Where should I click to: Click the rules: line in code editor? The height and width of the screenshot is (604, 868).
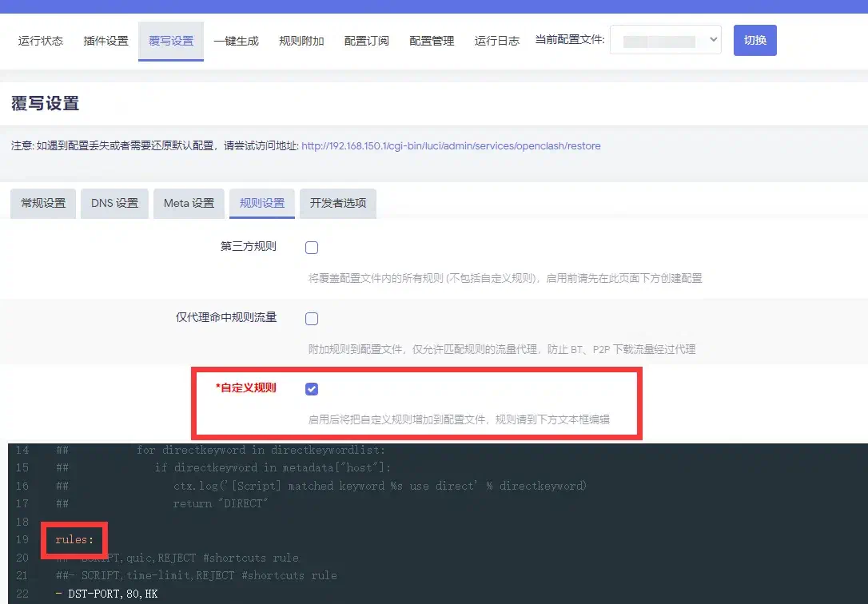point(74,540)
